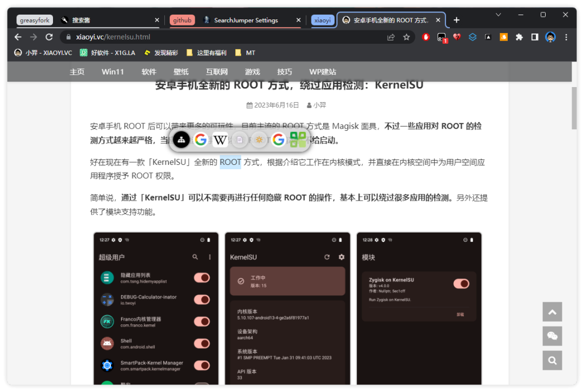Click the share page icon in address bar

click(391, 37)
